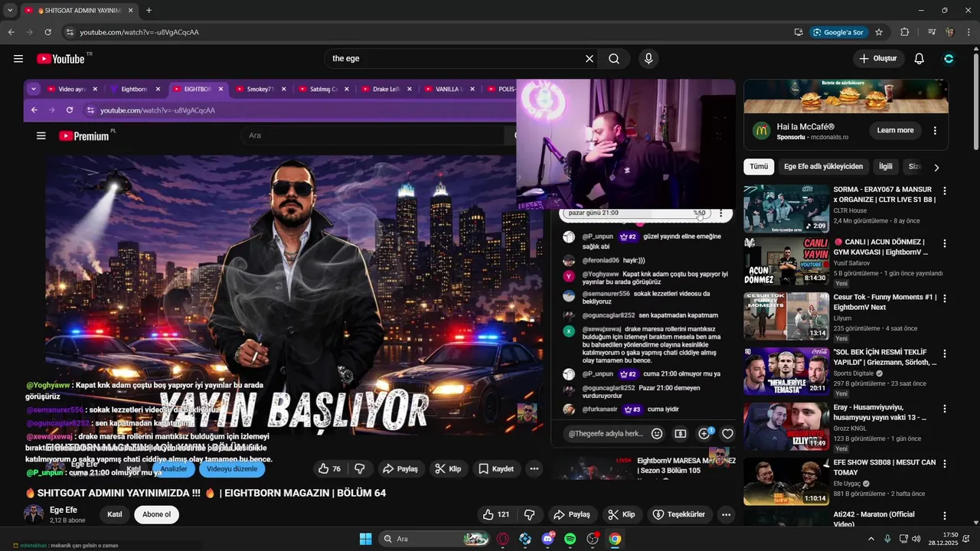Open options for Cesur Tok Funny Moments video
Viewport: 980px width, 551px height.
click(x=944, y=298)
